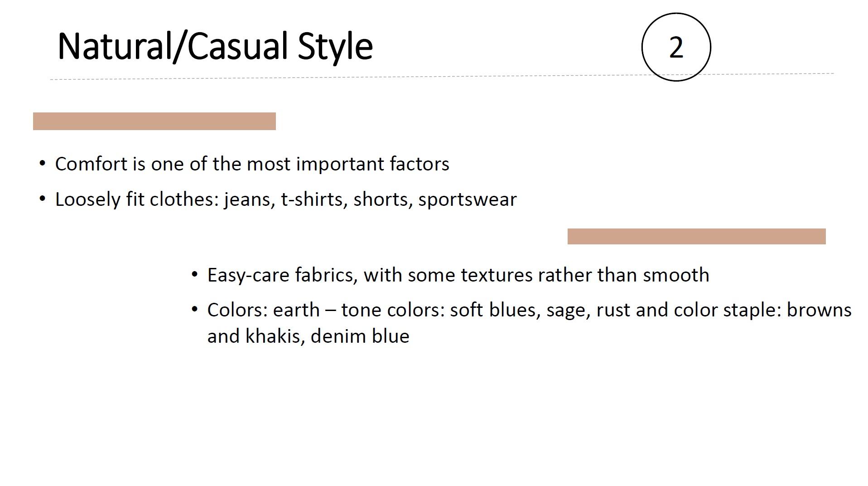Click the bullet marker before Easy-care fabrics
This screenshot has height=486, width=868.
tap(195, 274)
